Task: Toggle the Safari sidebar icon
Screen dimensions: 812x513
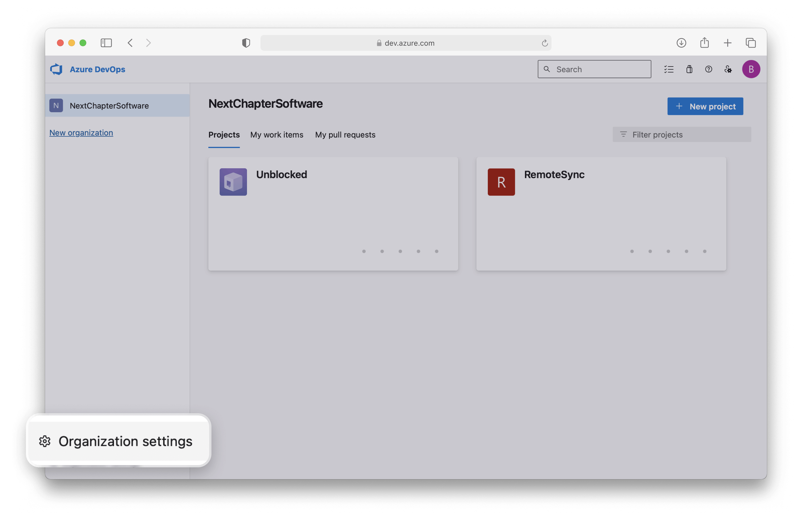Action: [106, 43]
